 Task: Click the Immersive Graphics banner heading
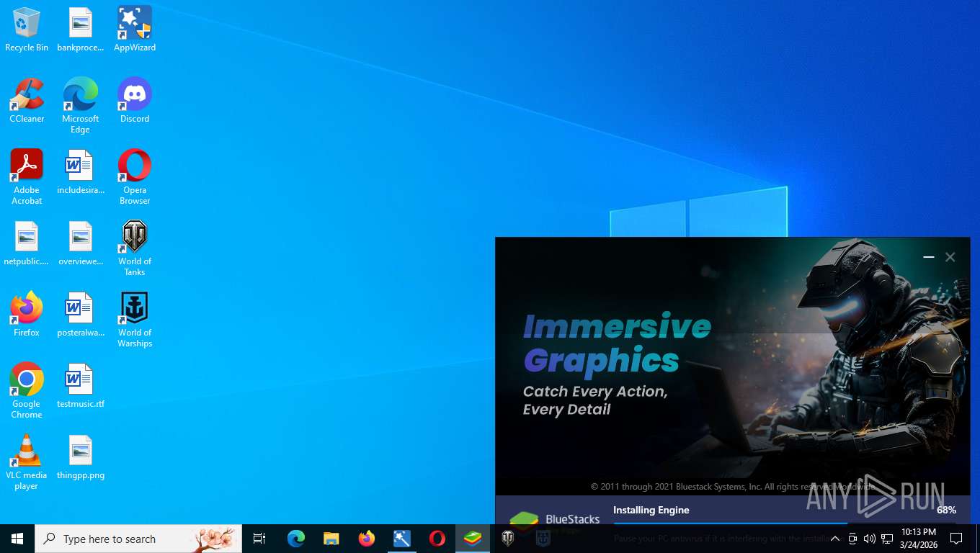click(617, 343)
